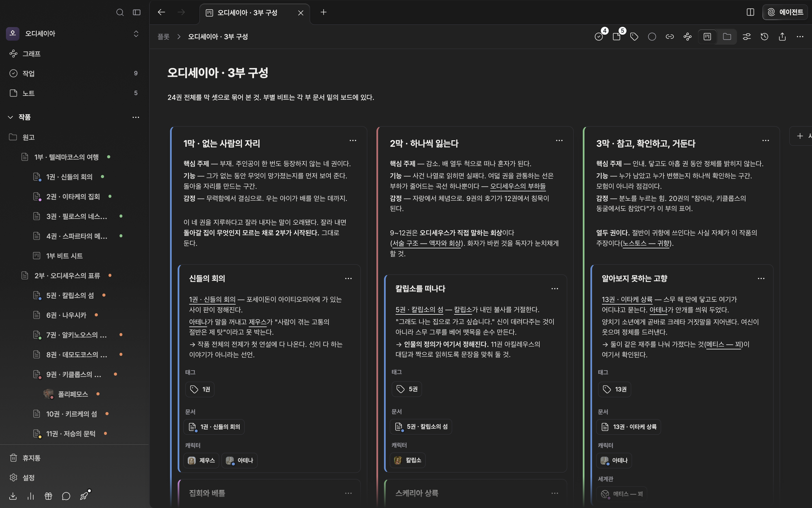Viewport: 812px width, 508px height.
Task: Toggle sidebar panel with the layout icon
Action: [x=136, y=12]
